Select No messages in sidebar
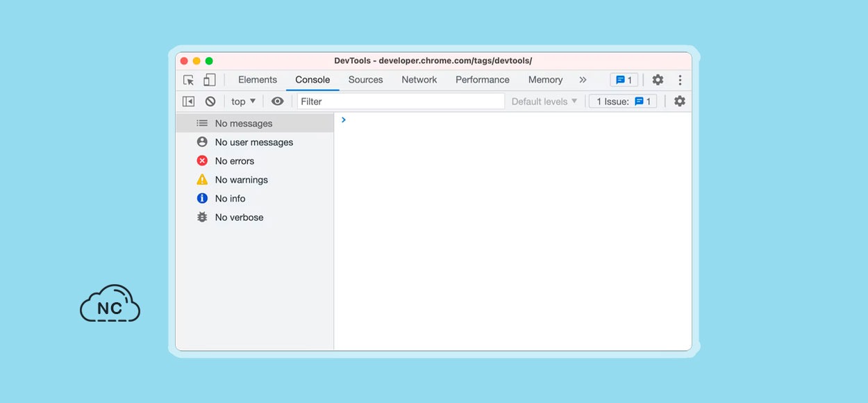This screenshot has width=868, height=403. pos(255,124)
